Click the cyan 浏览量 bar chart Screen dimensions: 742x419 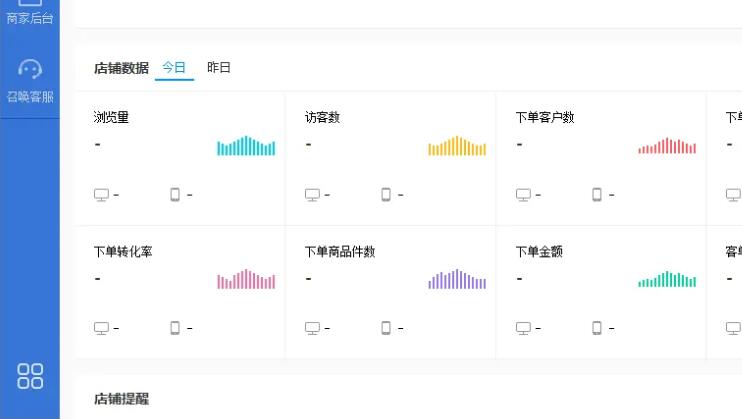tap(246, 146)
